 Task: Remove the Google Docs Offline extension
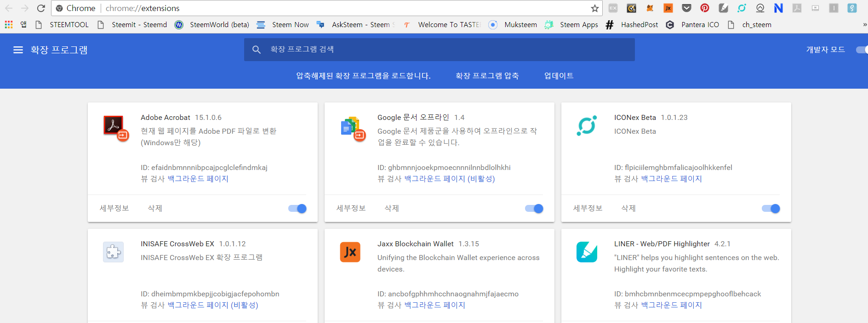click(392, 208)
